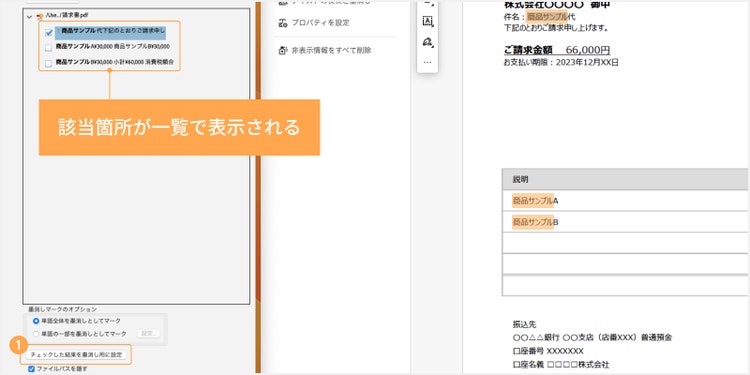Viewport: 750px width, 375px height.
Task: Click the '説明' table header
Action: 520,179
